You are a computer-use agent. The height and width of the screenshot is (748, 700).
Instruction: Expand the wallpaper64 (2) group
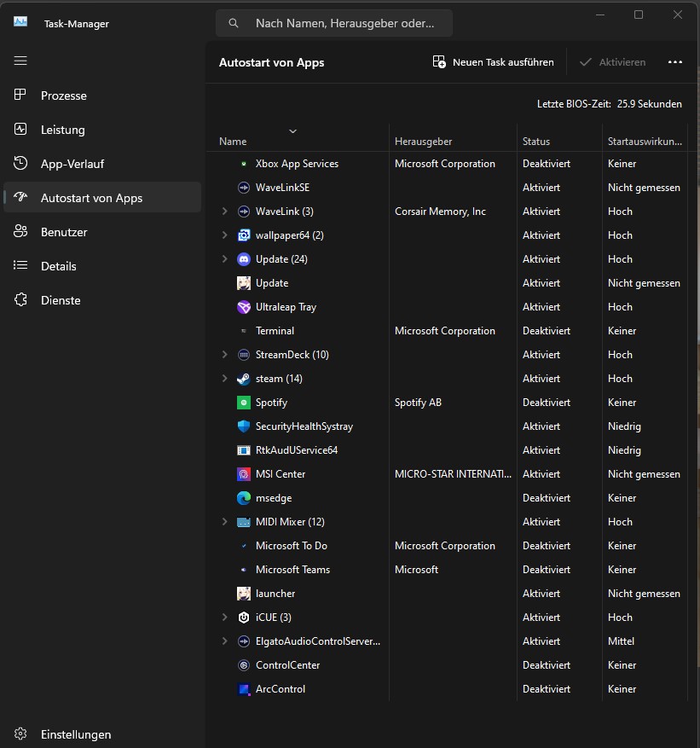click(224, 235)
